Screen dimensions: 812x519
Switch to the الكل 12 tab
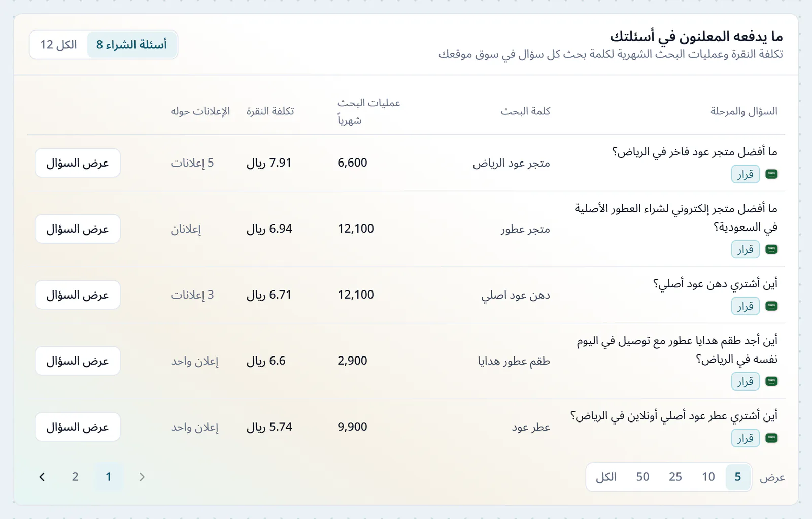(x=59, y=45)
